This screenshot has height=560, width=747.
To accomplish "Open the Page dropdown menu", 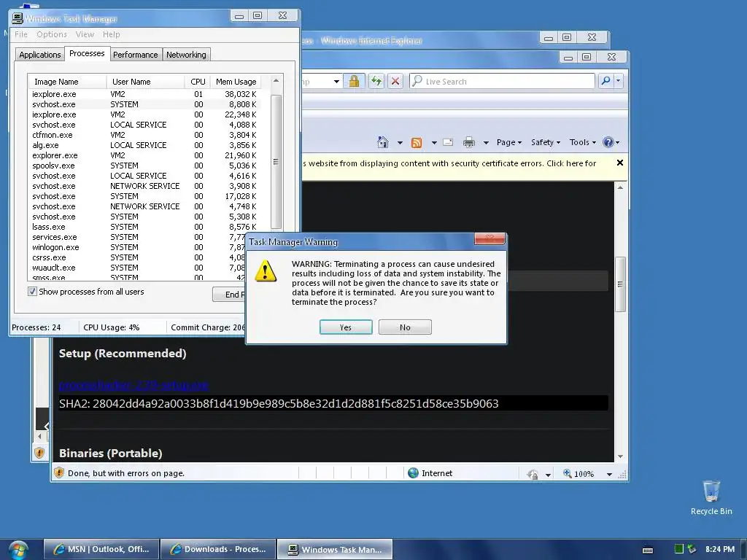I will coord(508,142).
